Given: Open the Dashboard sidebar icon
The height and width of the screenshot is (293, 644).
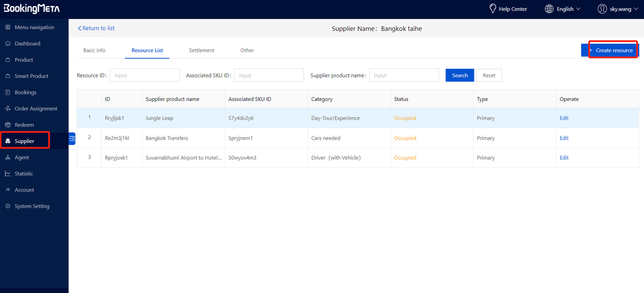Looking at the screenshot, I should point(8,43).
